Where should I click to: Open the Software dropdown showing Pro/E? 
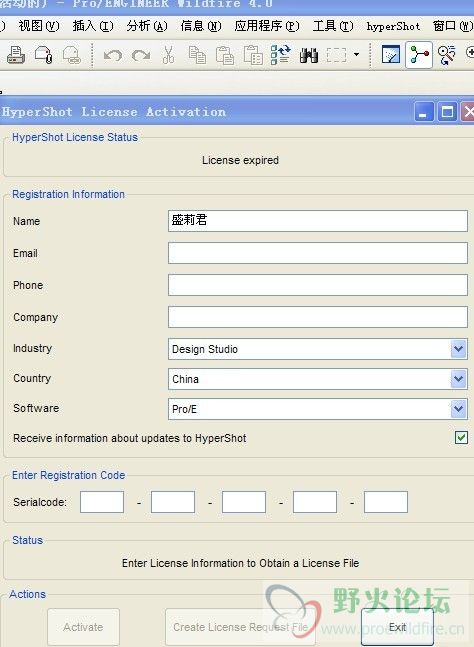pyautogui.click(x=318, y=409)
